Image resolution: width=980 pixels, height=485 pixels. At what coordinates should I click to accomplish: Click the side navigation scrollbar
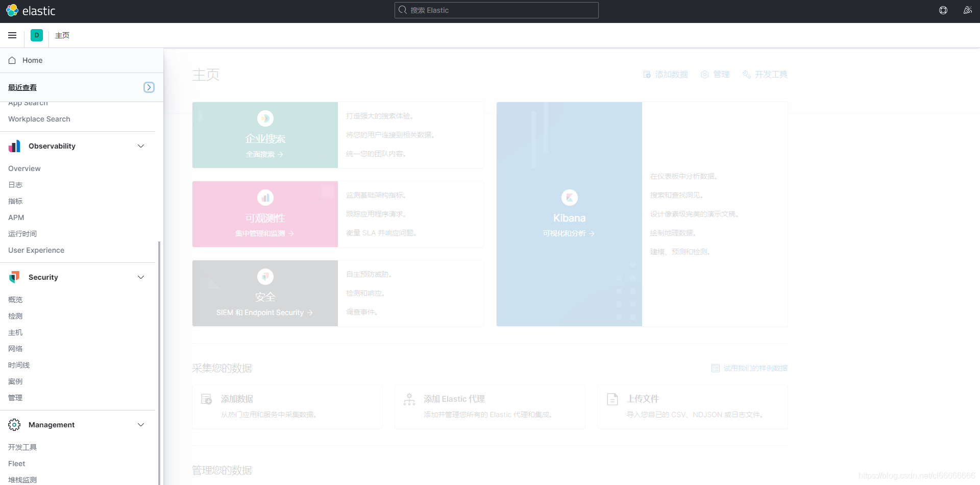click(x=159, y=362)
